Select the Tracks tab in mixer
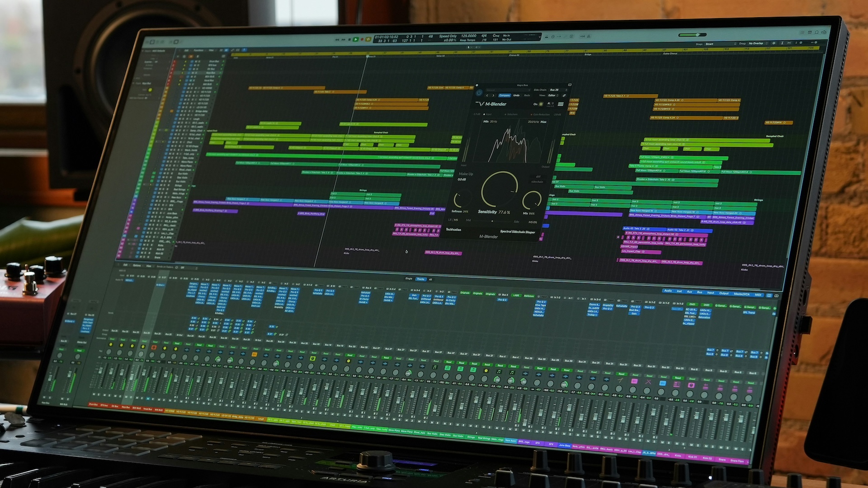This screenshot has height=488, width=868. tap(420, 279)
